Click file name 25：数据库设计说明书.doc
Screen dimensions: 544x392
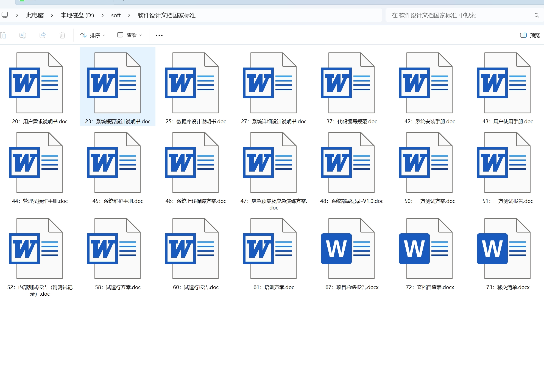click(x=196, y=121)
